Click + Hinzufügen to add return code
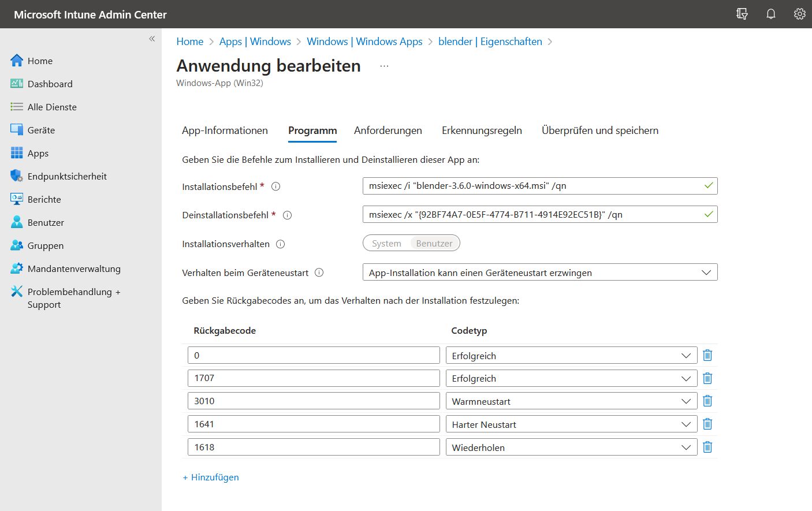812x511 pixels. (x=211, y=478)
